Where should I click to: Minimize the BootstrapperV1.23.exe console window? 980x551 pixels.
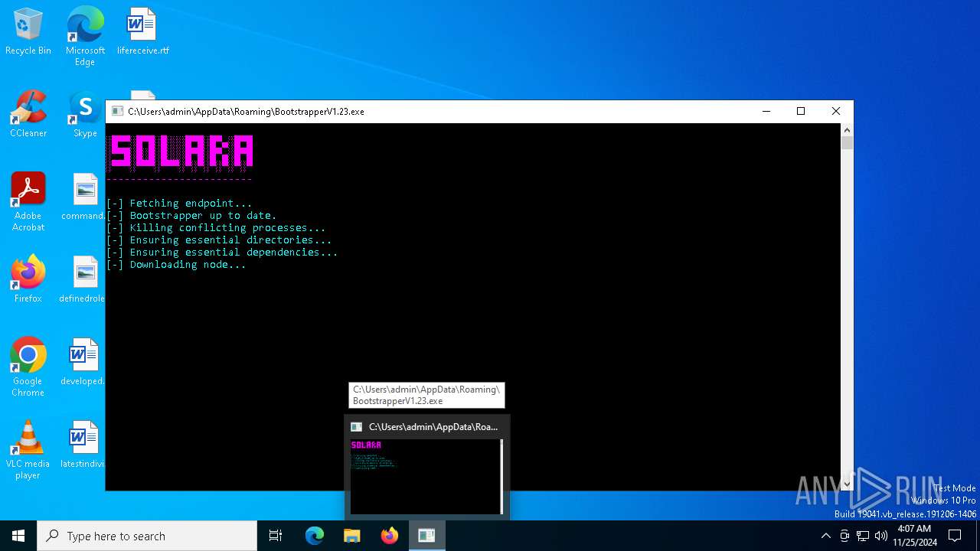[766, 111]
